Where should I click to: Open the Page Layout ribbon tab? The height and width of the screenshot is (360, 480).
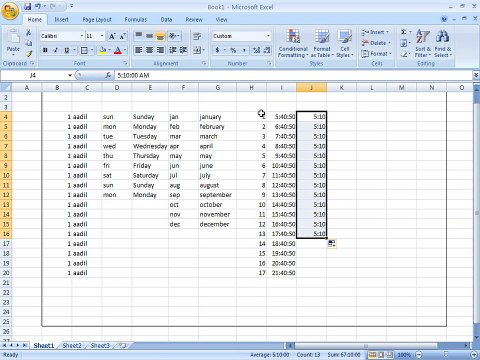click(97, 20)
